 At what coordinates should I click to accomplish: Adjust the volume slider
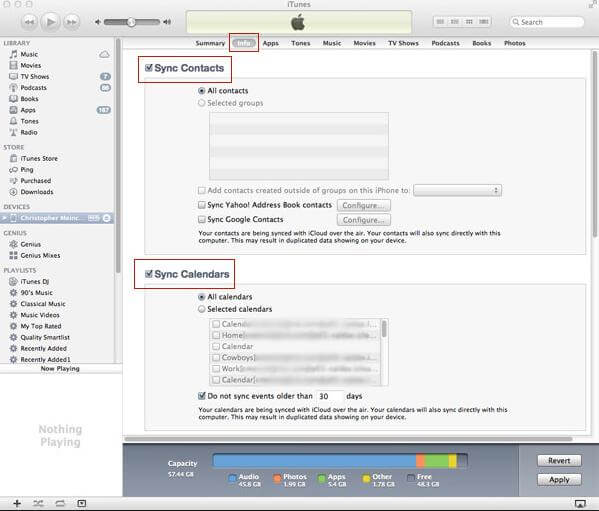(x=131, y=22)
